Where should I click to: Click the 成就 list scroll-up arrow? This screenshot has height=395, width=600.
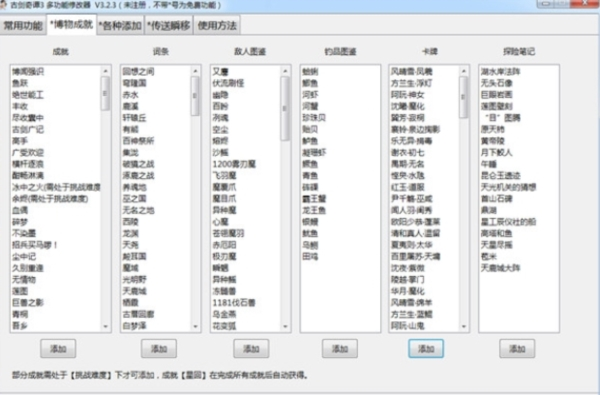105,71
